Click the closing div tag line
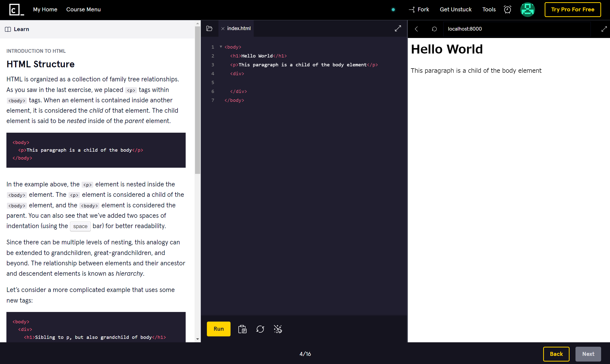The image size is (610, 364). pyautogui.click(x=238, y=91)
